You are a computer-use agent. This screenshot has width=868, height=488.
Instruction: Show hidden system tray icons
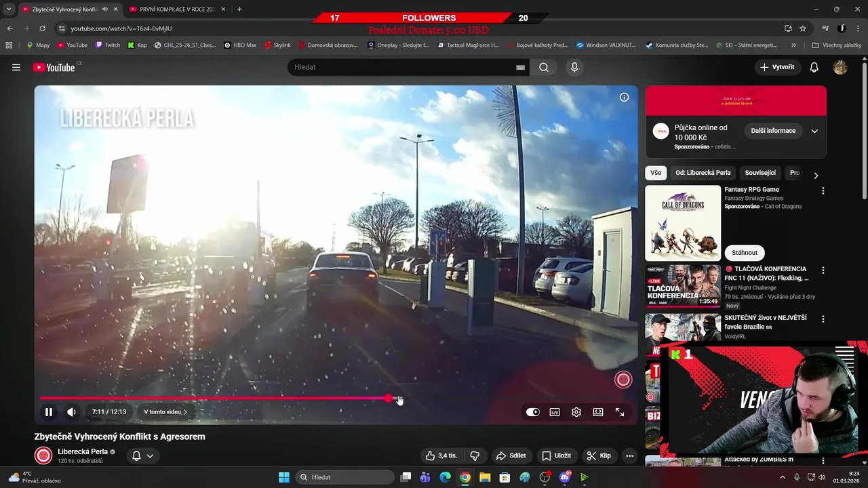click(783, 477)
